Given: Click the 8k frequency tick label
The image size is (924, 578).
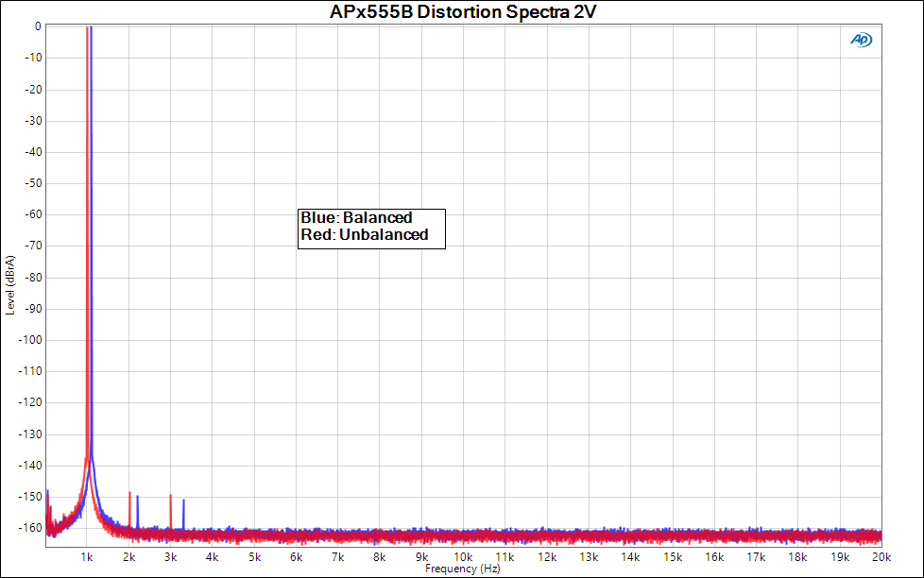Looking at the screenshot, I should pyautogui.click(x=380, y=557).
